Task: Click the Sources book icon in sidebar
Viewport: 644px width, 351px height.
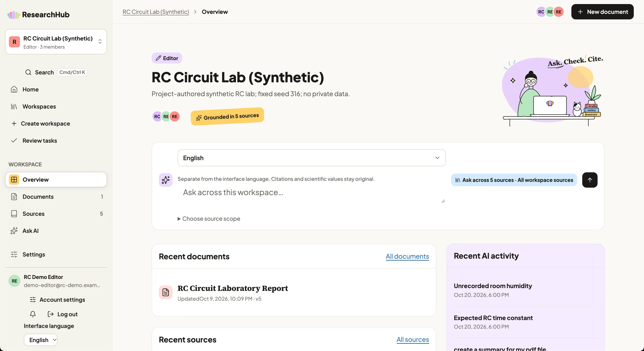Action: 14,213
